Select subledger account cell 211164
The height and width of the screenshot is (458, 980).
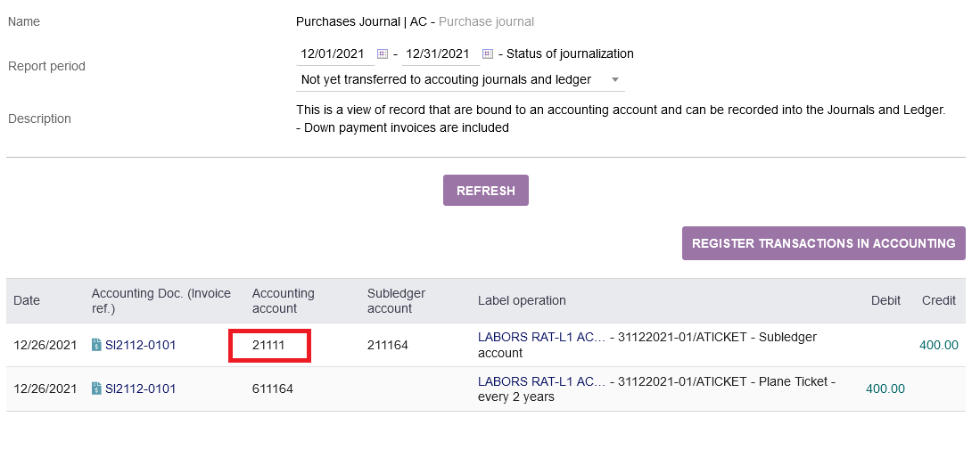388,345
